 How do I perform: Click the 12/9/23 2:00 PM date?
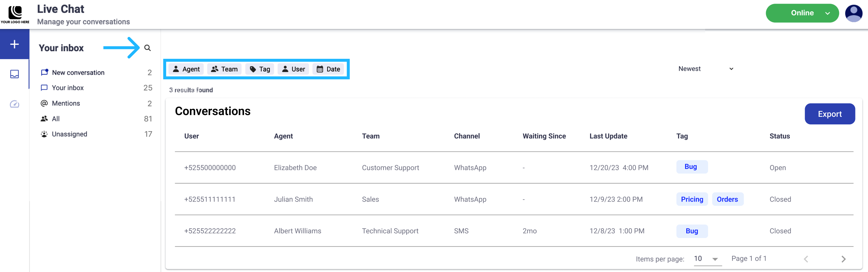(616, 199)
